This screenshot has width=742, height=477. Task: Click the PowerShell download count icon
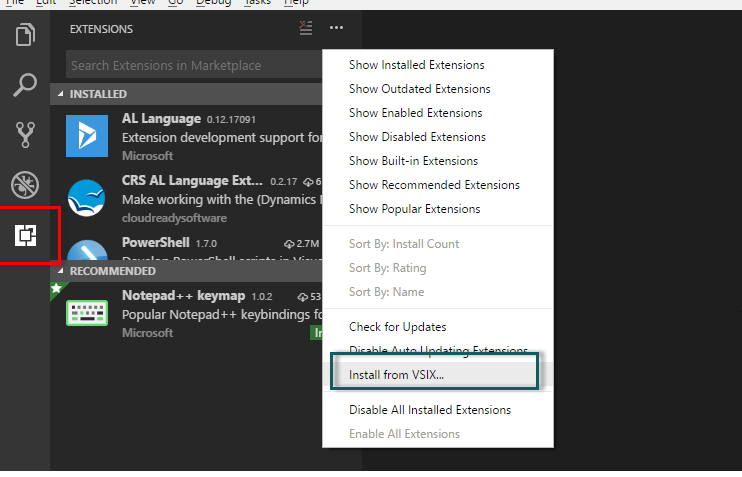click(289, 244)
